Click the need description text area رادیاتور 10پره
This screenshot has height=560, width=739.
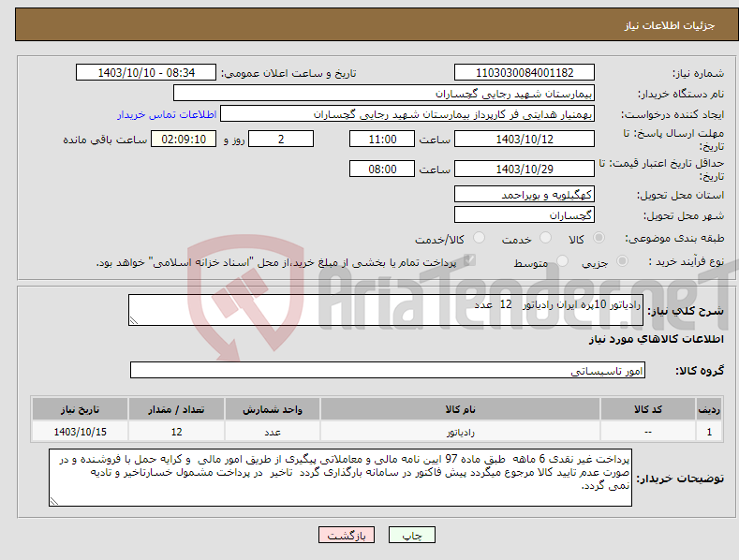point(386,310)
